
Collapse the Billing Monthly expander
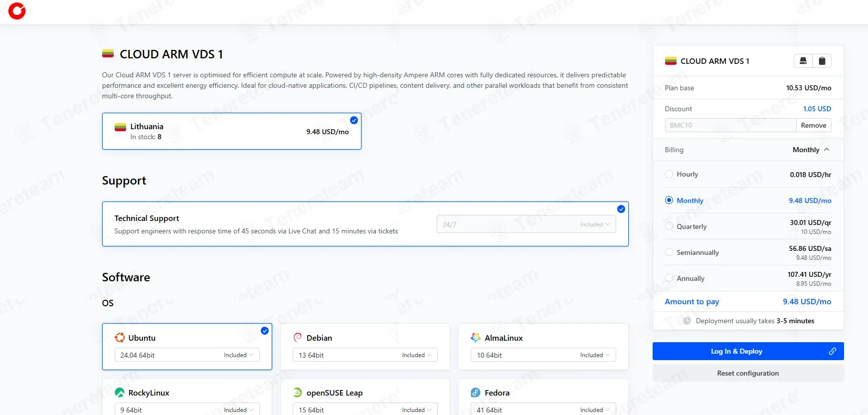pyautogui.click(x=811, y=150)
